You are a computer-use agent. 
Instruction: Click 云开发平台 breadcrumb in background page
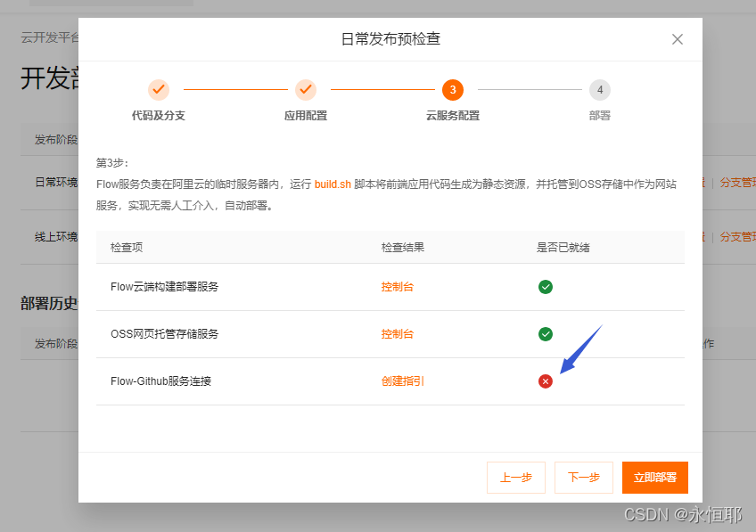[x=50, y=37]
